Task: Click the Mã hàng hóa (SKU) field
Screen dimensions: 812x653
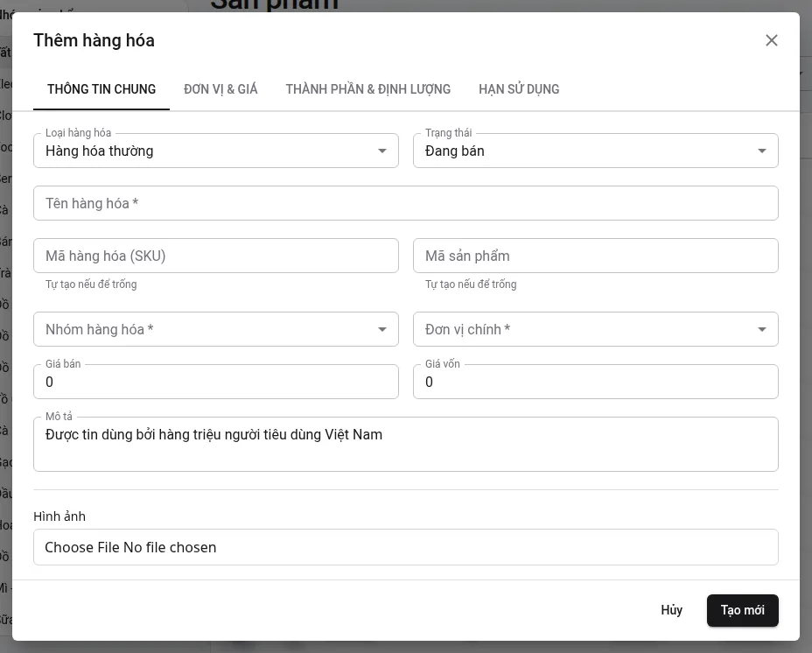Action: click(216, 256)
